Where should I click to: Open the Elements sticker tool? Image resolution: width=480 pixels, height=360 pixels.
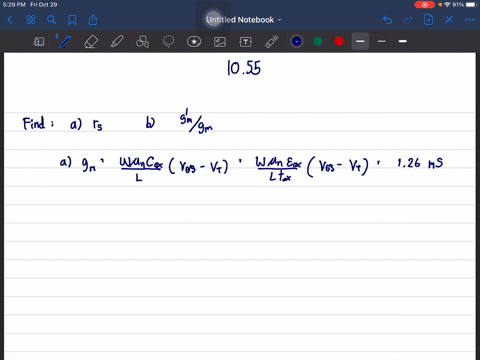(x=194, y=42)
